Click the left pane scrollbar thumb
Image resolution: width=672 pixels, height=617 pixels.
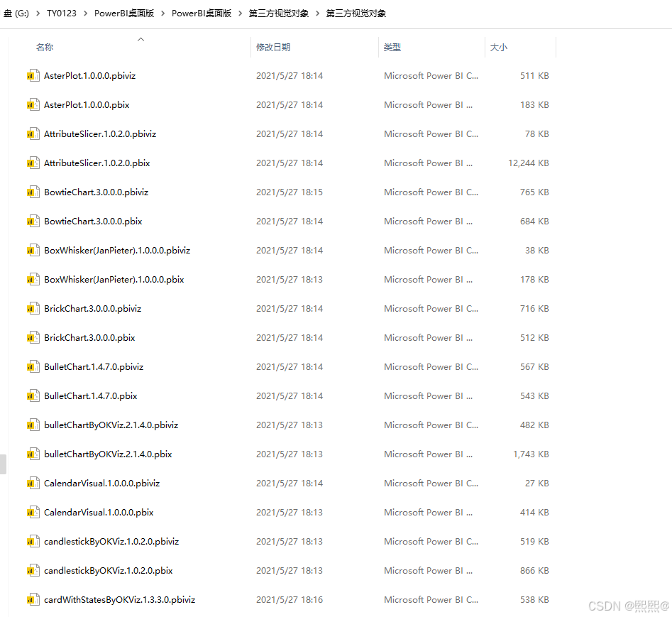click(3, 464)
